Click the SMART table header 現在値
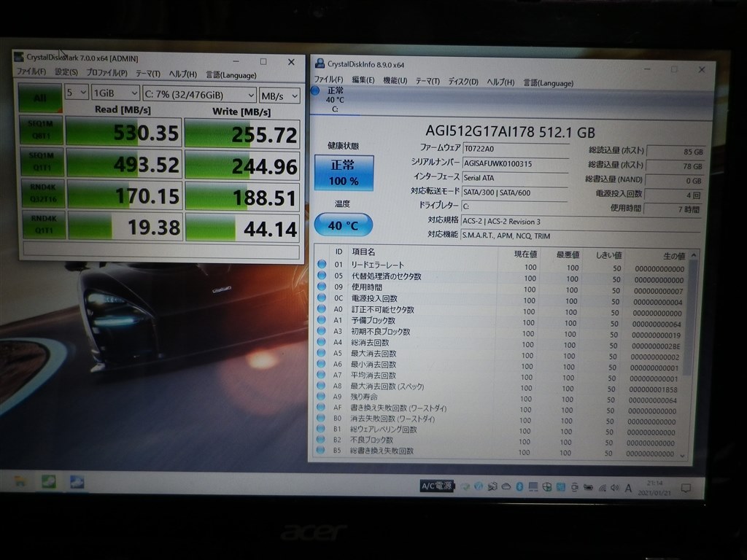This screenshot has width=747, height=560. click(525, 254)
